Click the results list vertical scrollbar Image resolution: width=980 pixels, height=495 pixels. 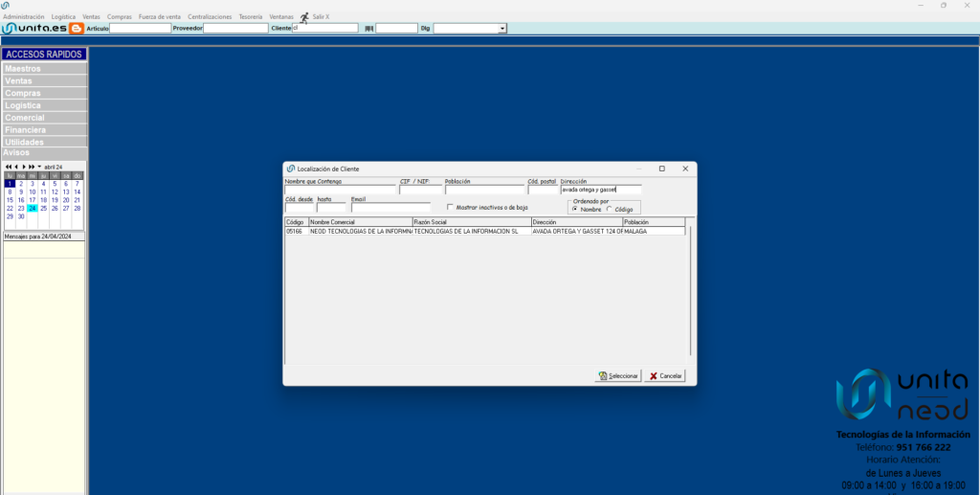(691, 287)
